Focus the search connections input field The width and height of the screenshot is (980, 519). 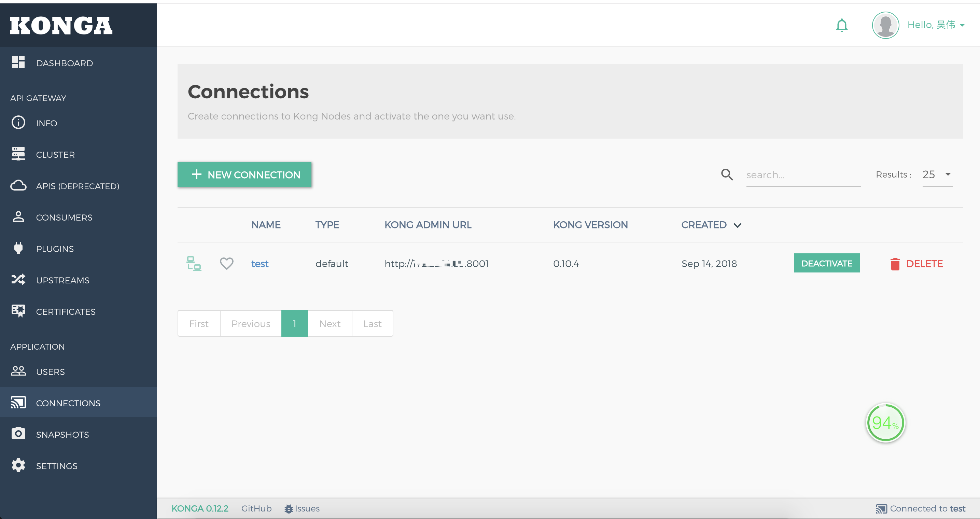point(803,175)
